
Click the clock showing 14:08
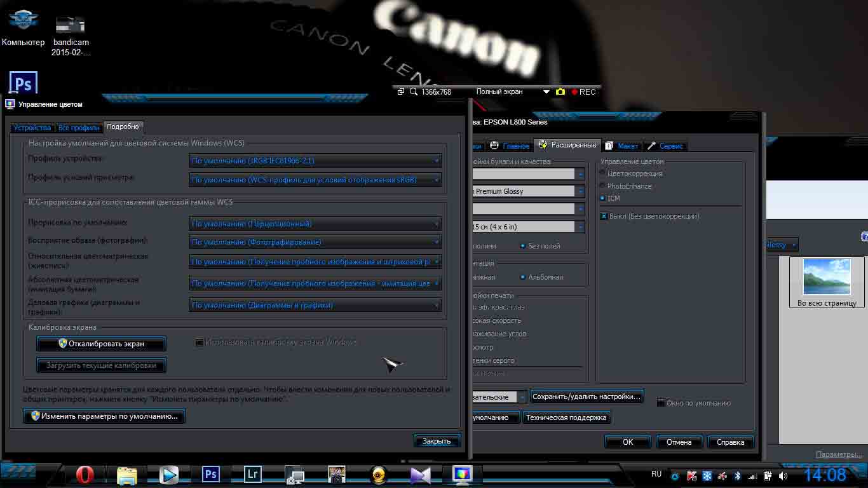pyautogui.click(x=825, y=475)
